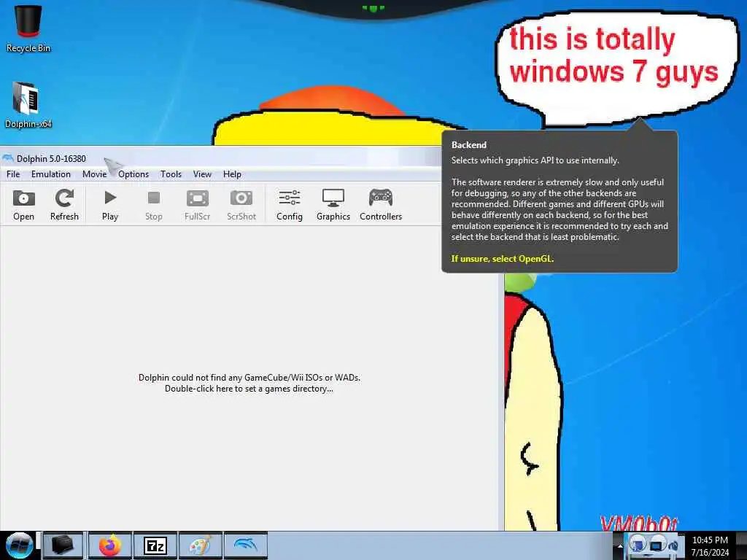
Task: Start emulation with the Play button
Action: pyautogui.click(x=110, y=205)
